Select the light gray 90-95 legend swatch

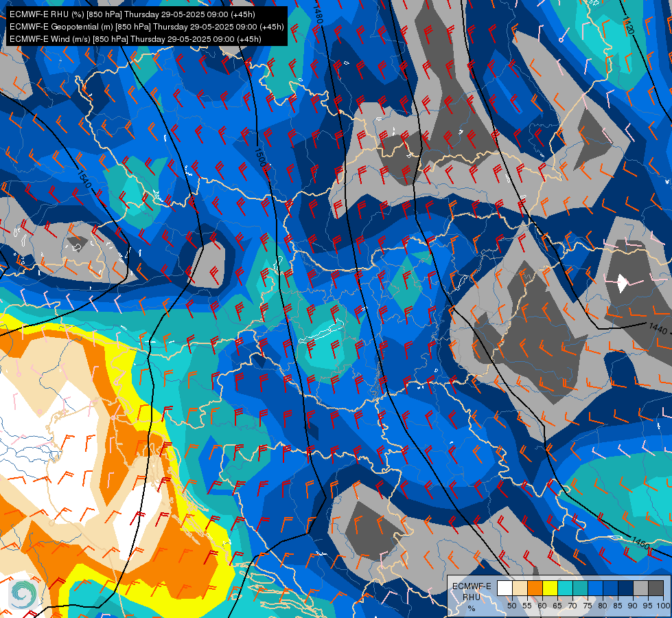[x=640, y=588]
